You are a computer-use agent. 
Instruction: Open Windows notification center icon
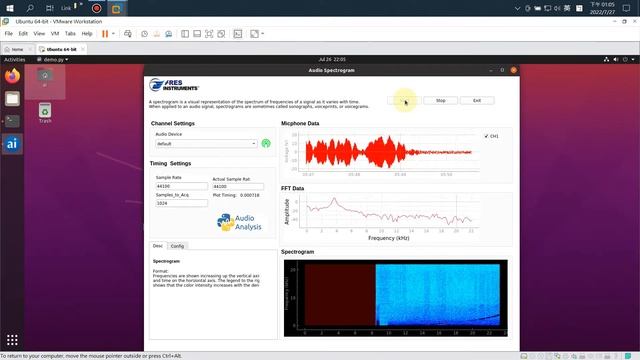pyautogui.click(x=627, y=8)
